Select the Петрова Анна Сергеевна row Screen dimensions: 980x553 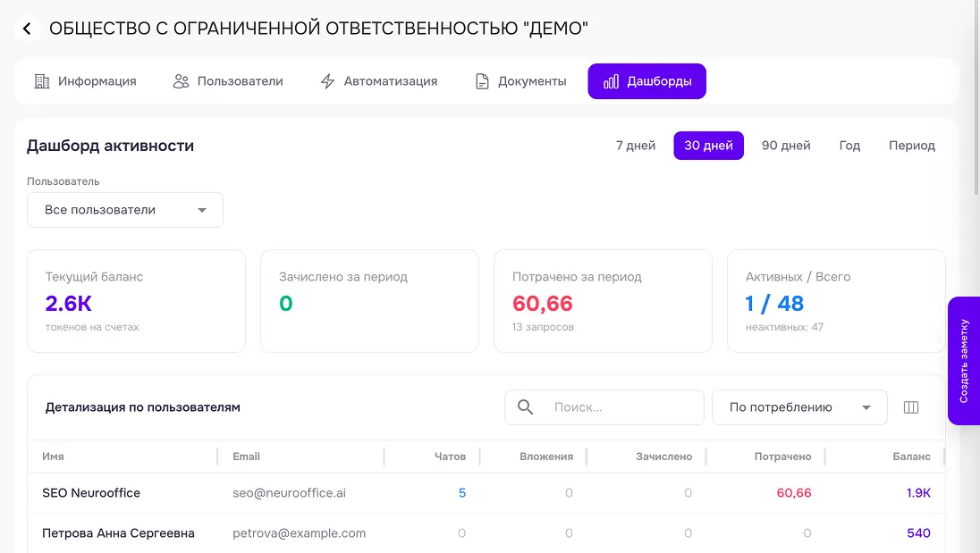pos(486,533)
